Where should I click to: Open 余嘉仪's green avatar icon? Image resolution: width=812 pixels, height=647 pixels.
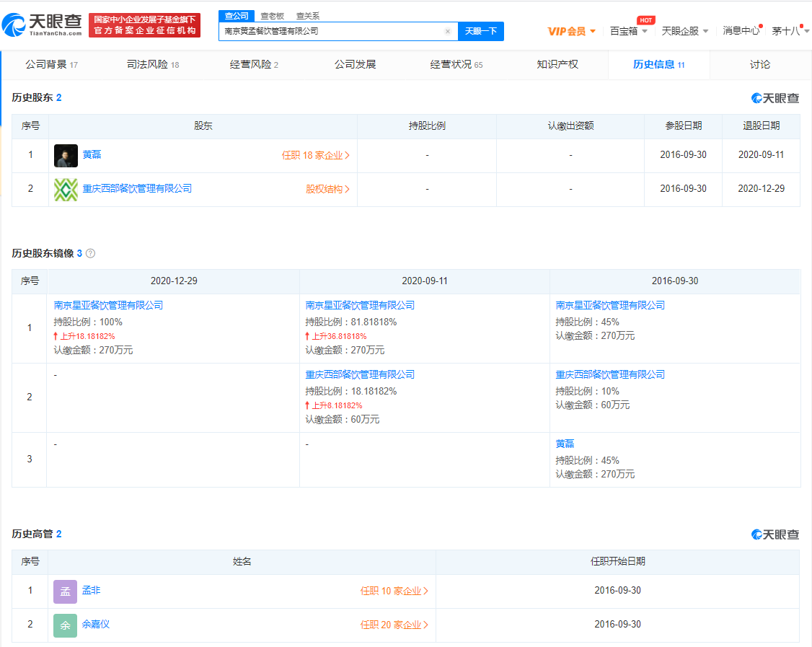65,625
